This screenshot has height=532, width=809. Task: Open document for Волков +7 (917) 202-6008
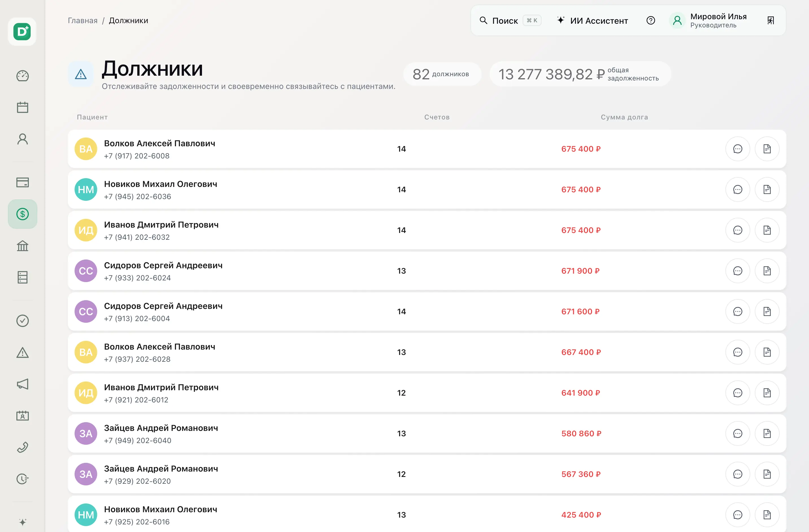767,149
